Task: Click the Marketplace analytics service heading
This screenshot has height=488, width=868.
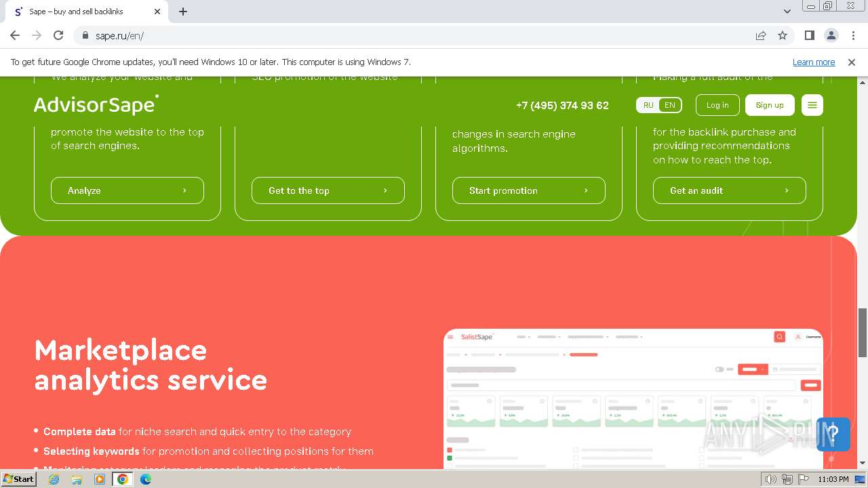Action: 151,365
